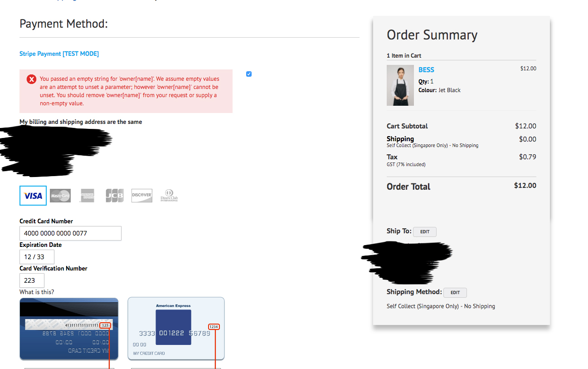The height and width of the screenshot is (369, 588).
Task: Select the Diners Club card icon
Action: click(169, 196)
